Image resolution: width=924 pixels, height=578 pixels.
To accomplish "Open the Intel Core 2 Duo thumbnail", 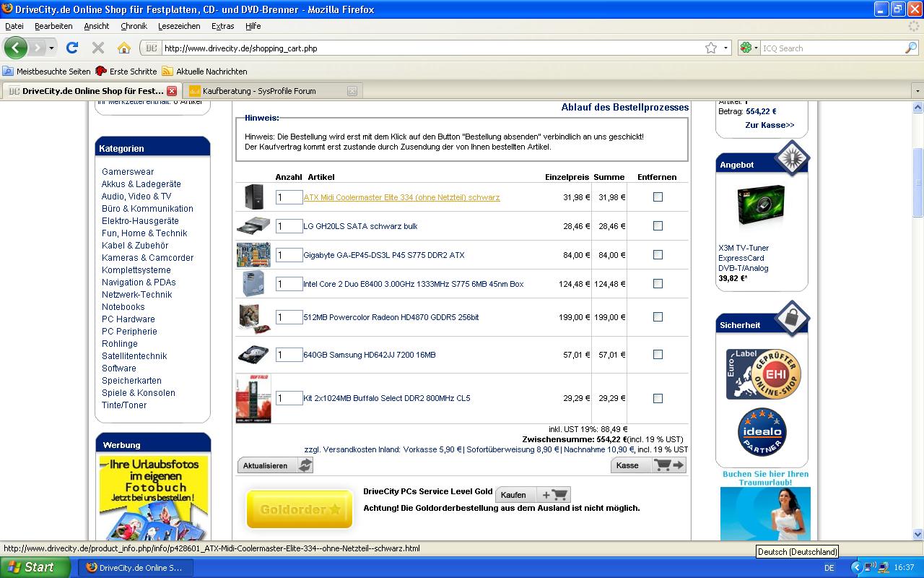I will [x=253, y=284].
